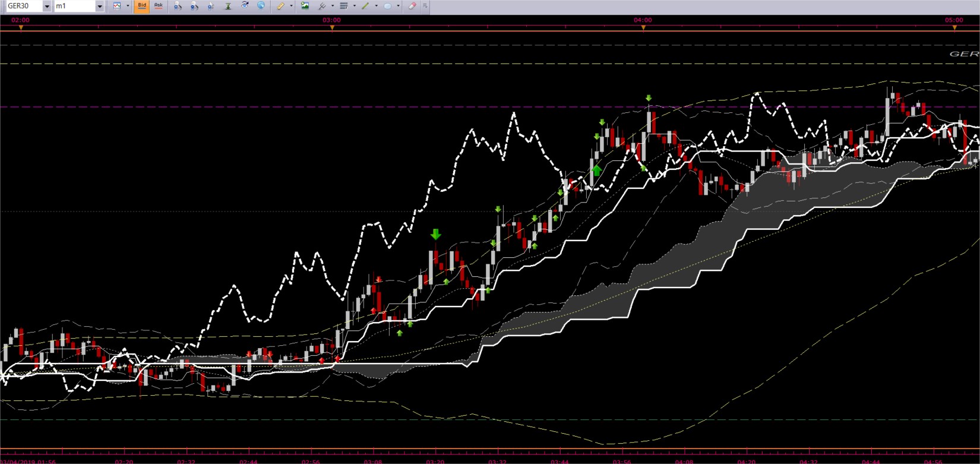Click the second magnifier zoom icon
Image resolution: width=980 pixels, height=464 pixels.
coord(194,6)
